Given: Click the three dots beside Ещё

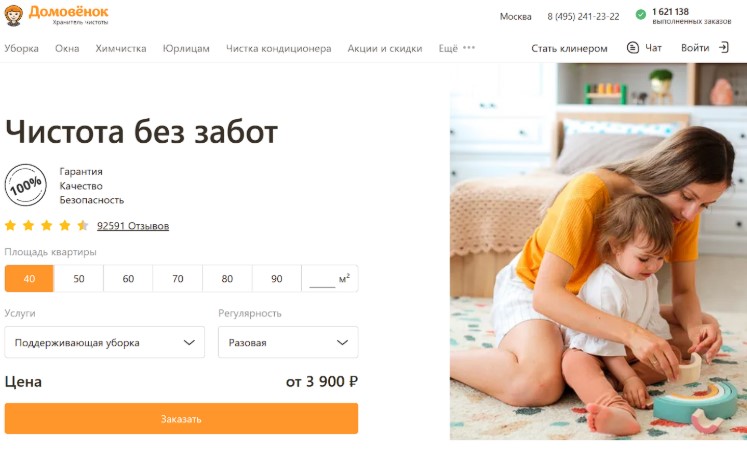Looking at the screenshot, I should pos(469,48).
